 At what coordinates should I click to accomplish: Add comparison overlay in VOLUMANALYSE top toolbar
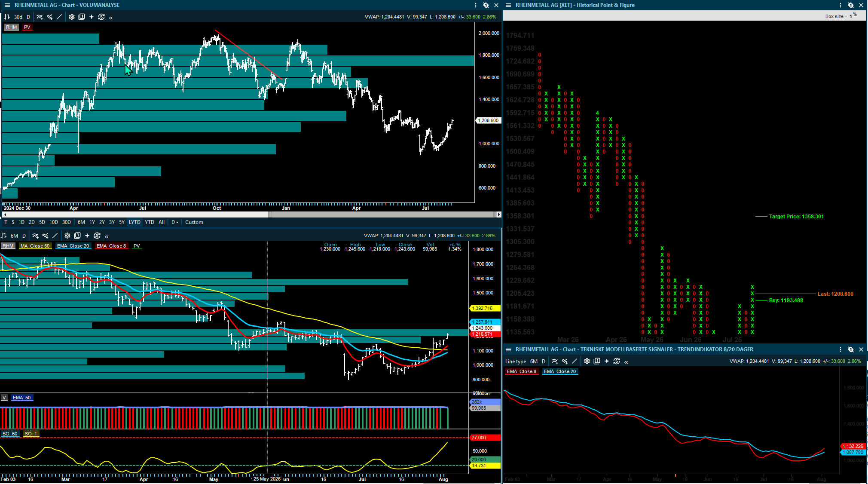coord(49,17)
